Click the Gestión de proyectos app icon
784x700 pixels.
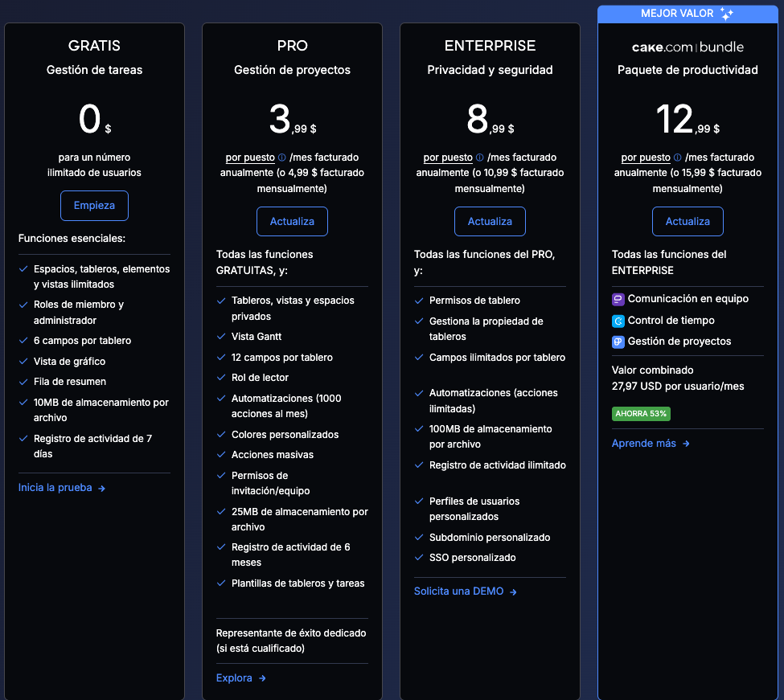click(618, 342)
